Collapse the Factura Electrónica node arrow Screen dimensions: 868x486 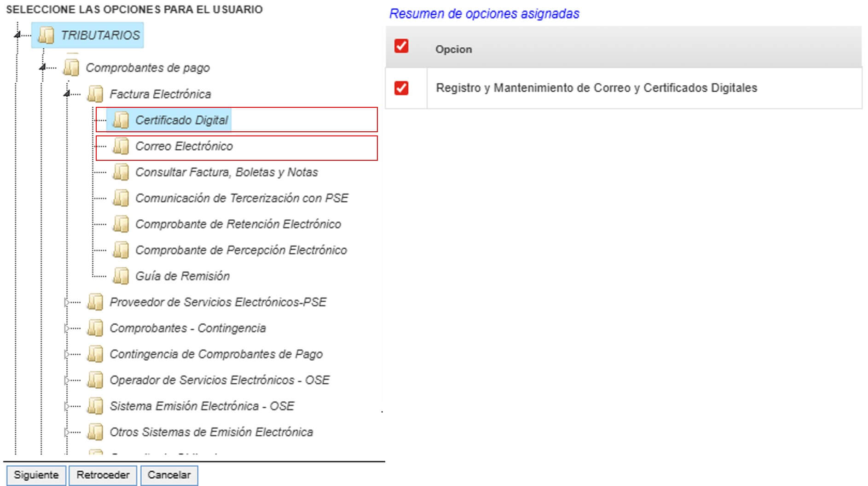pos(67,94)
